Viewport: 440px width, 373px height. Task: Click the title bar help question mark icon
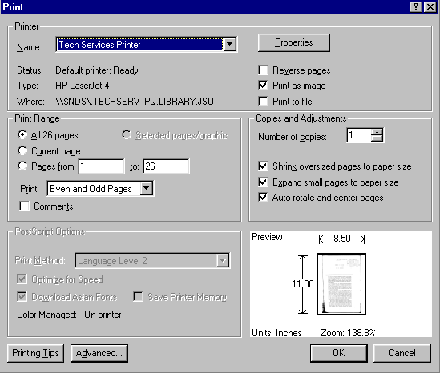[416, 7]
